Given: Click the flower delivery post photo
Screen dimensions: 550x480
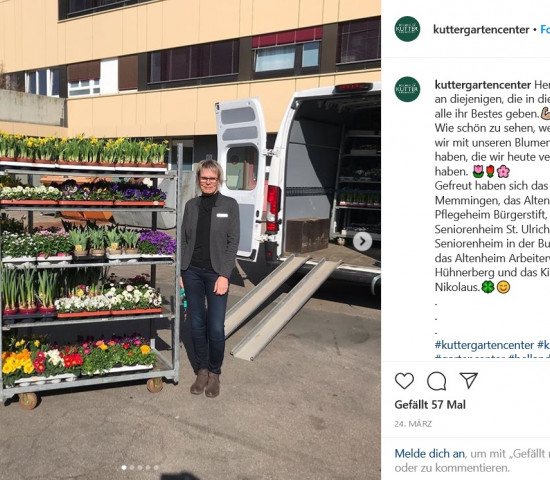Looking at the screenshot, I should (x=190, y=240).
